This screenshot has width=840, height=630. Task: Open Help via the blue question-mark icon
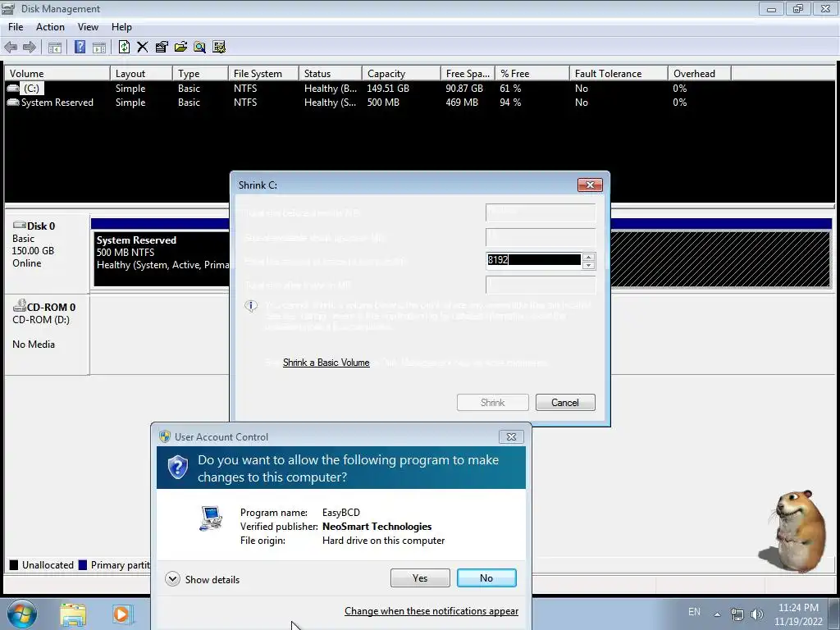80,47
